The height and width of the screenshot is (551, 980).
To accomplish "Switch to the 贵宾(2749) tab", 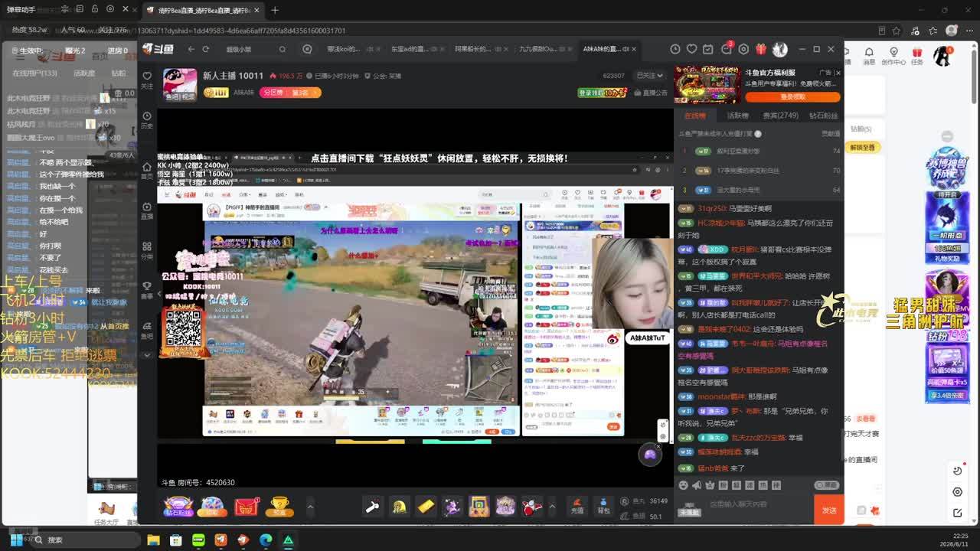I will click(x=780, y=116).
